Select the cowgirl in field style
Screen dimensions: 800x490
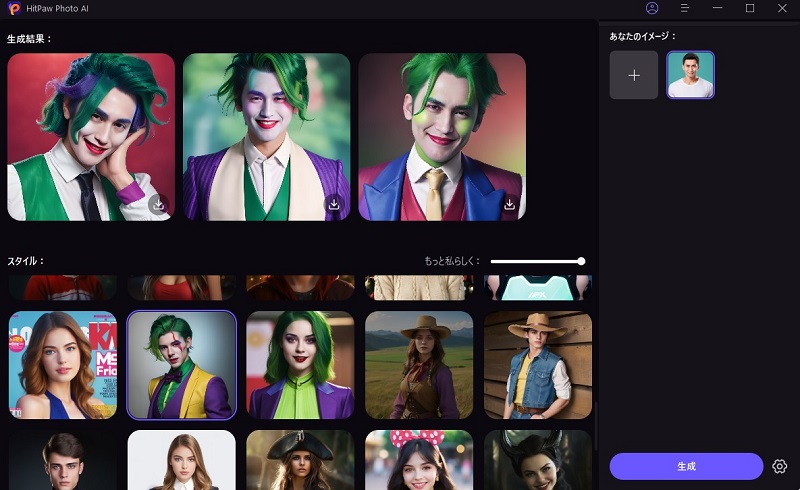coord(419,365)
